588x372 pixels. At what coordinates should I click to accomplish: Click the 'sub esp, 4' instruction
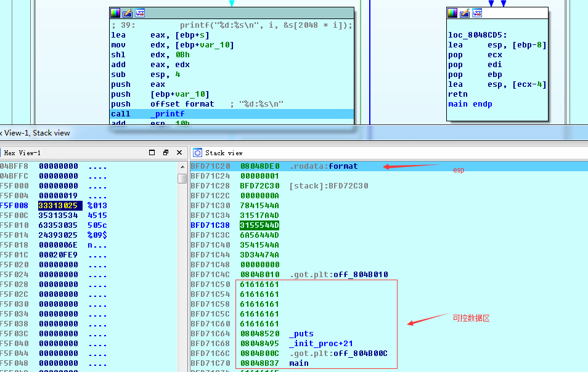[145, 75]
